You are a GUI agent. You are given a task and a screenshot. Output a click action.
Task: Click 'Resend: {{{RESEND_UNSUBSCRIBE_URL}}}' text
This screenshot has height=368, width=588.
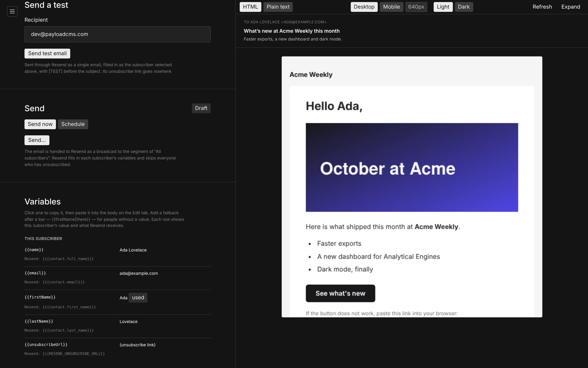click(65, 354)
